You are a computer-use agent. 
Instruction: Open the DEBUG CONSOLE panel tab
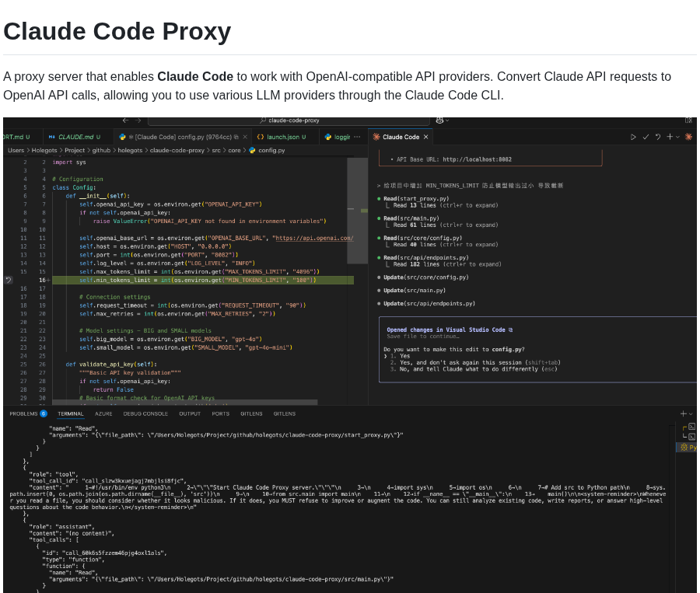click(145, 414)
